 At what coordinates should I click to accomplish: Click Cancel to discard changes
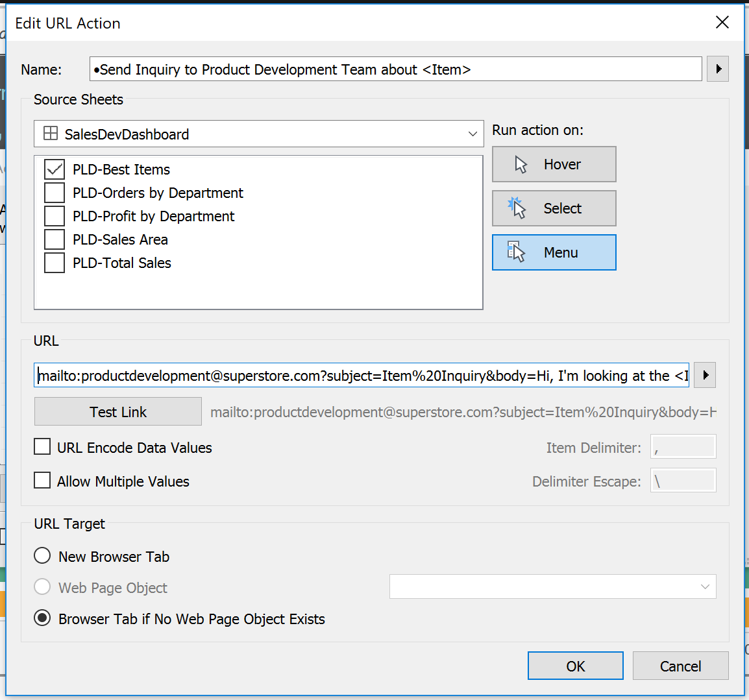tap(680, 666)
